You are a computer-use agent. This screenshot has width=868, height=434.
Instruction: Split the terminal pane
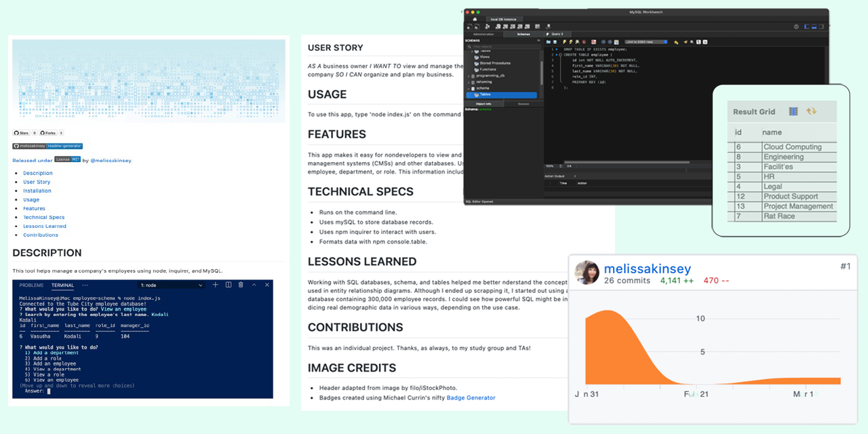(229, 285)
